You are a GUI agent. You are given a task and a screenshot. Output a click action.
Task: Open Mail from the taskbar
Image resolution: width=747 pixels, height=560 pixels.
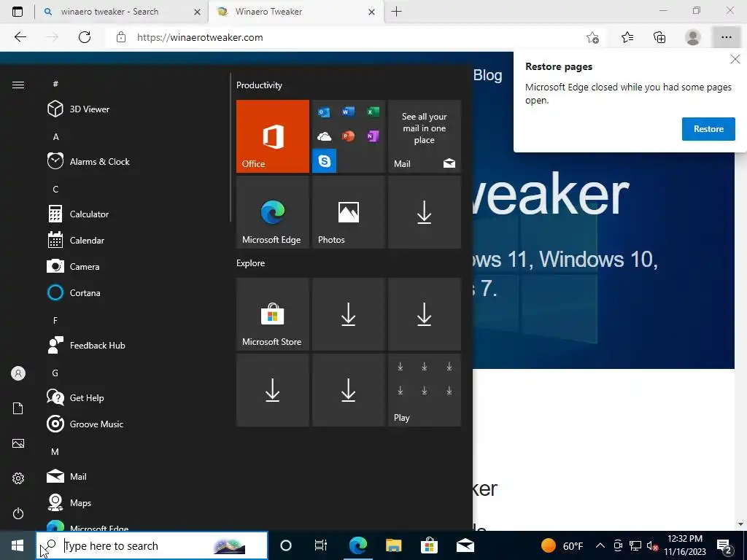pos(465,545)
